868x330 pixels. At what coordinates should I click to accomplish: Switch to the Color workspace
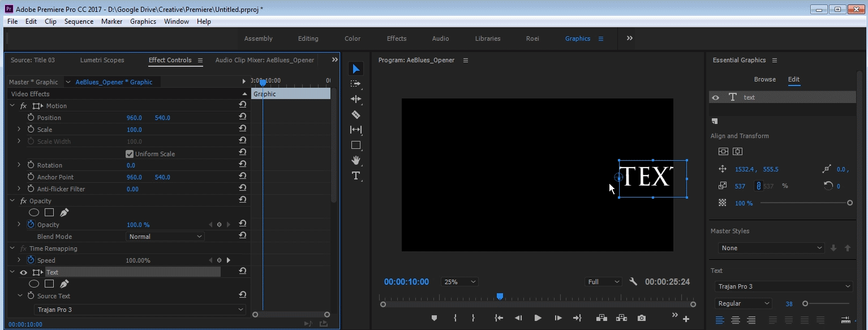coord(352,38)
